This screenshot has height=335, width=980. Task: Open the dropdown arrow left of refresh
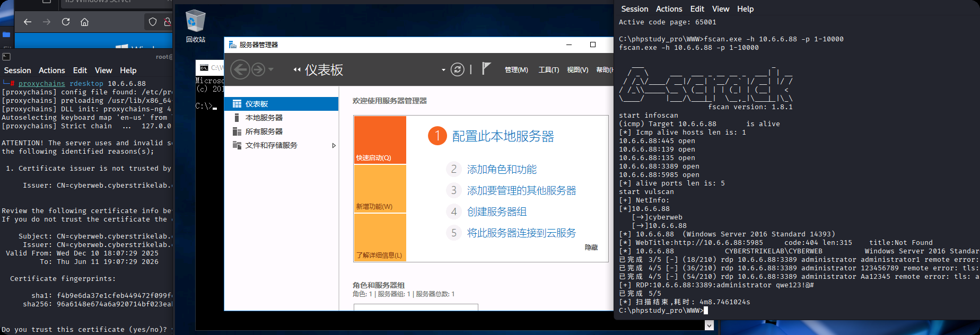(443, 70)
